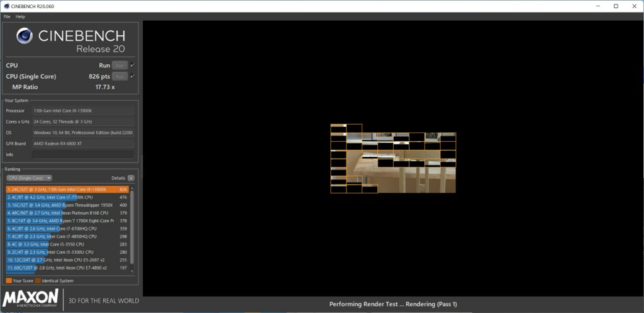Open the Help menu
Viewport: 644px width, 313px height.
click(x=21, y=17)
